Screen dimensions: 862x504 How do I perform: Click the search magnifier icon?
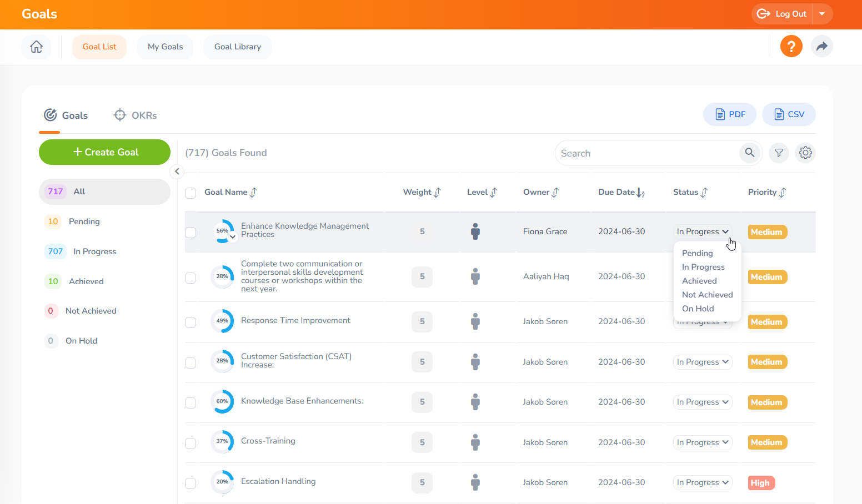(749, 153)
